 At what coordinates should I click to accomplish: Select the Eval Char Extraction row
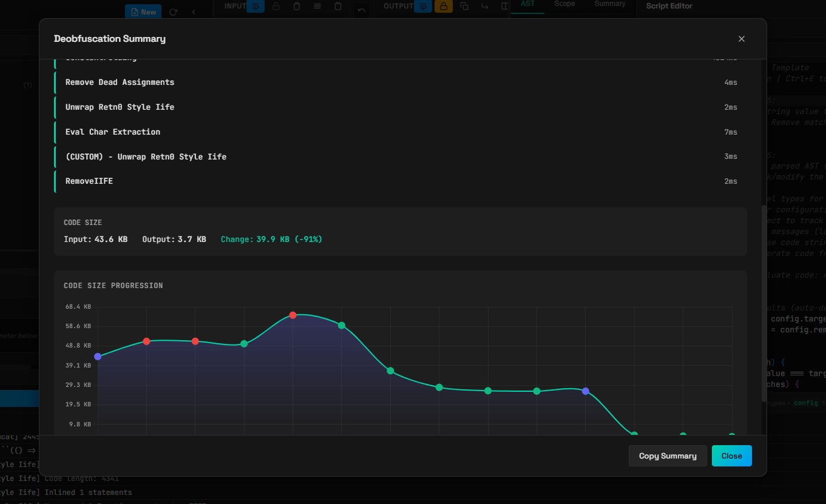point(401,132)
